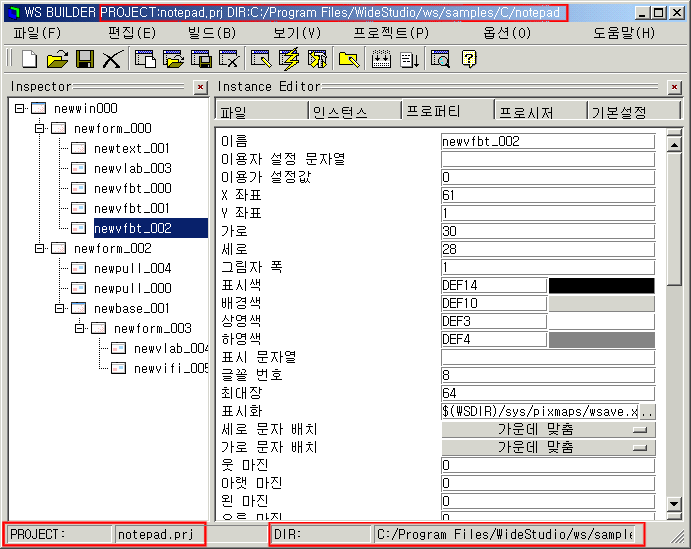Open the 도움말(H) menu

point(624,33)
